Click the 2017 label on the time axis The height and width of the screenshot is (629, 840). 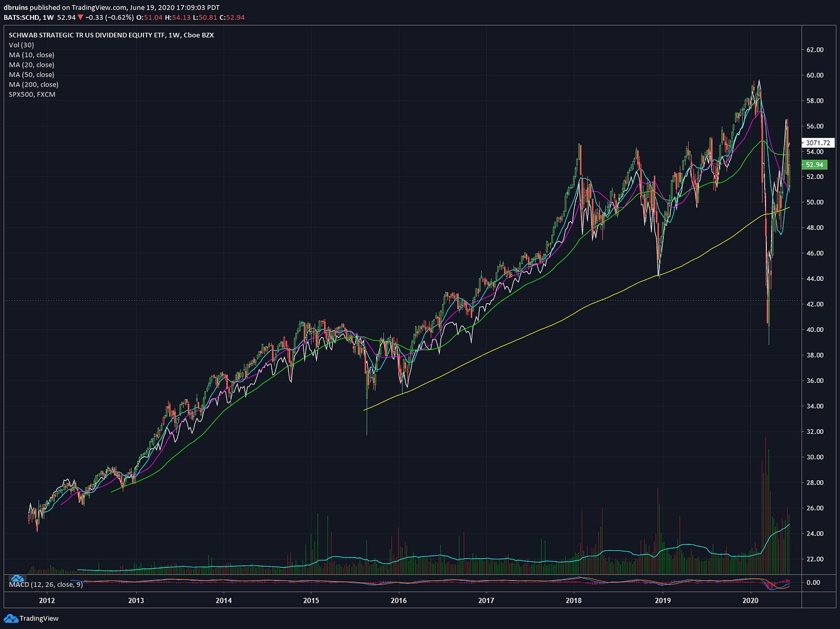486,600
